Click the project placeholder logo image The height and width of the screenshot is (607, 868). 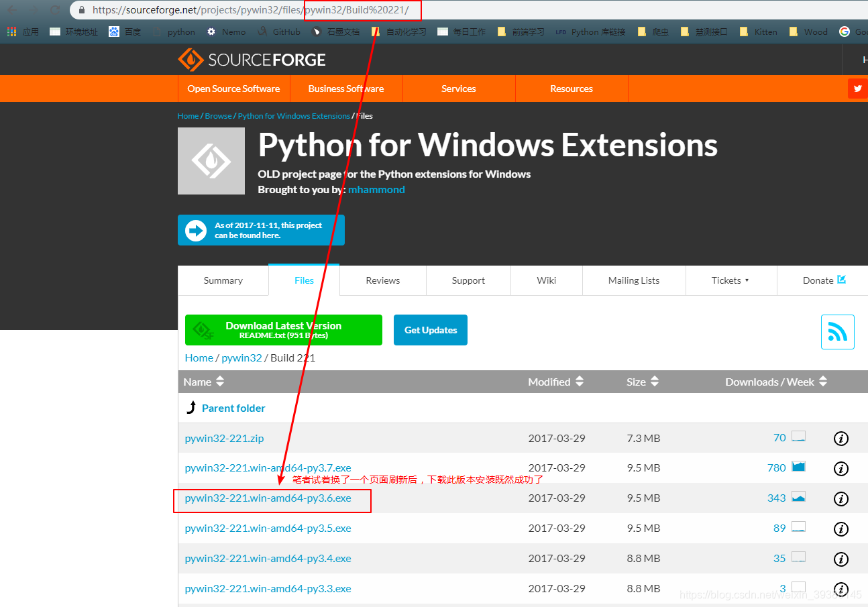(211, 161)
